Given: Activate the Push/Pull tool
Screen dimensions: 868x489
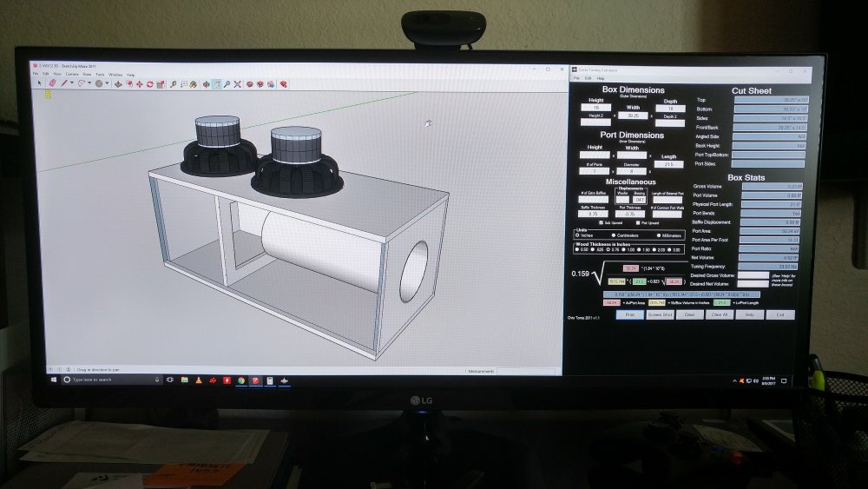Looking at the screenshot, I should pyautogui.click(x=118, y=84).
